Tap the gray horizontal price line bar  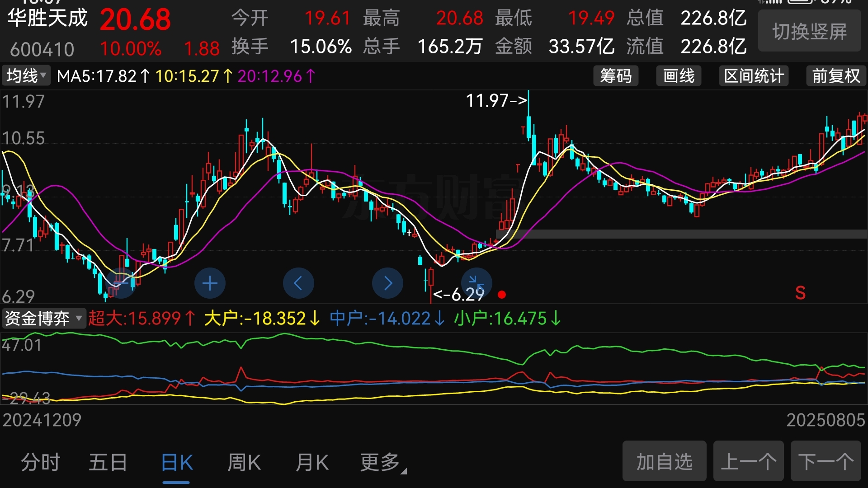[682, 234]
